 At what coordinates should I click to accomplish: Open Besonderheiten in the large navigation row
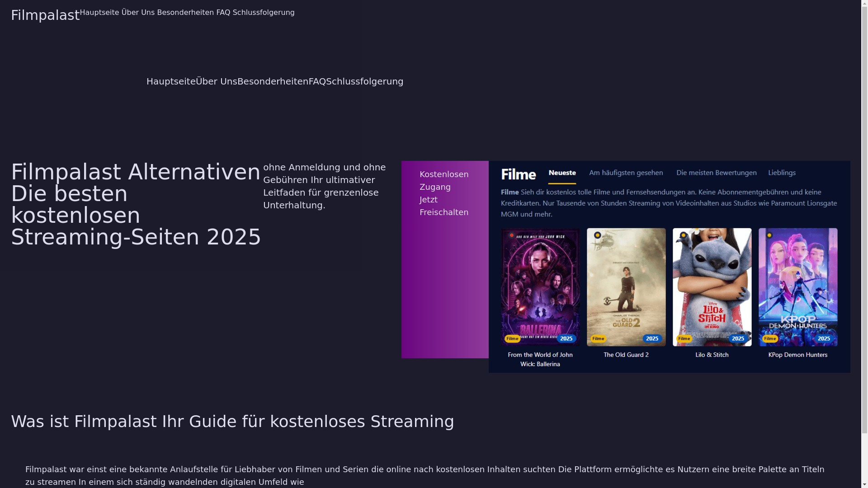point(273,81)
